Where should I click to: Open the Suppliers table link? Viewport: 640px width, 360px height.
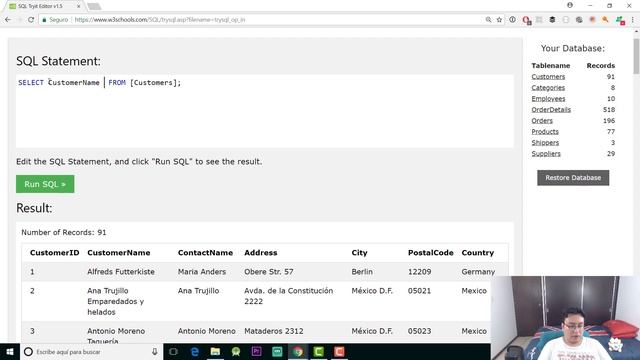tap(546, 154)
